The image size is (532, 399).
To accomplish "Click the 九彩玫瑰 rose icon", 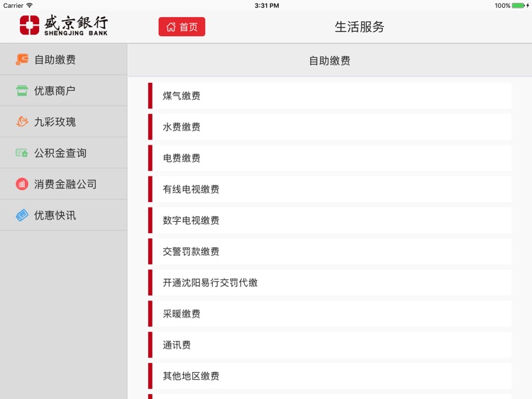I will click(x=22, y=122).
